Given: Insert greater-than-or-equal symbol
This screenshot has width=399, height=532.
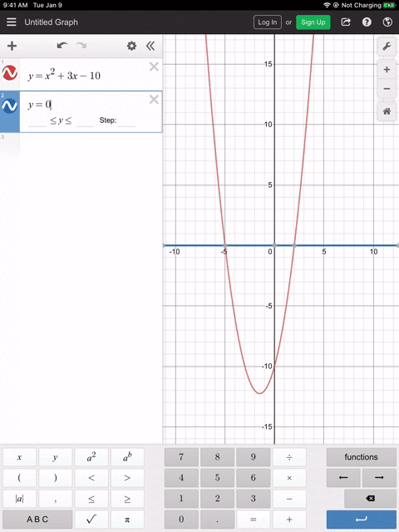Looking at the screenshot, I should click(x=127, y=499).
